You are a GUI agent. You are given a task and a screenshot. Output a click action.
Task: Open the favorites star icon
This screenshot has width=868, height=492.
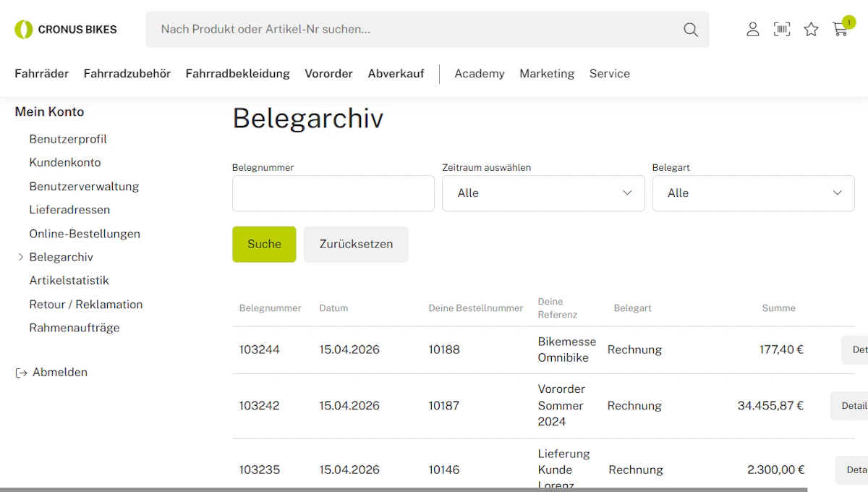click(812, 29)
